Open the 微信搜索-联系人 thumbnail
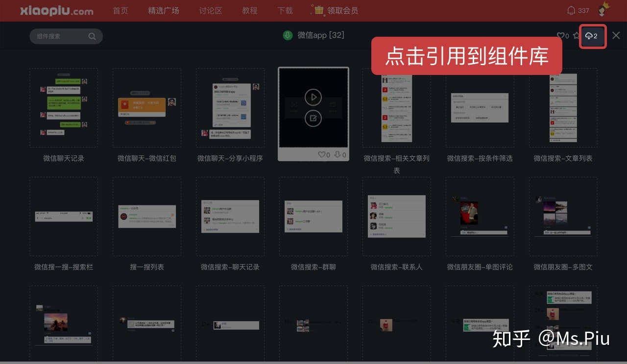 click(x=397, y=217)
